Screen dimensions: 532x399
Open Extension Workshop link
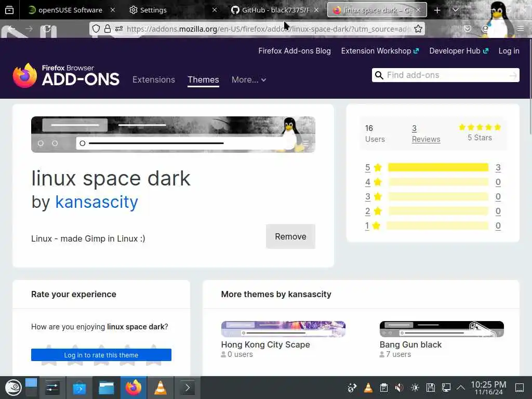click(380, 51)
